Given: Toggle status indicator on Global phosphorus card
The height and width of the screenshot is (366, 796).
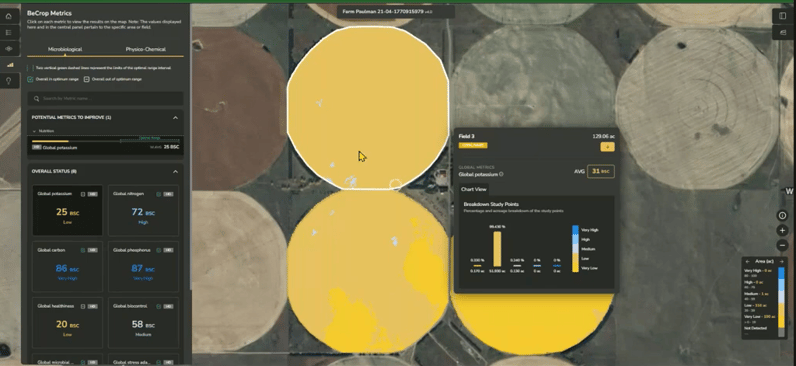Looking at the screenshot, I should [159, 250].
